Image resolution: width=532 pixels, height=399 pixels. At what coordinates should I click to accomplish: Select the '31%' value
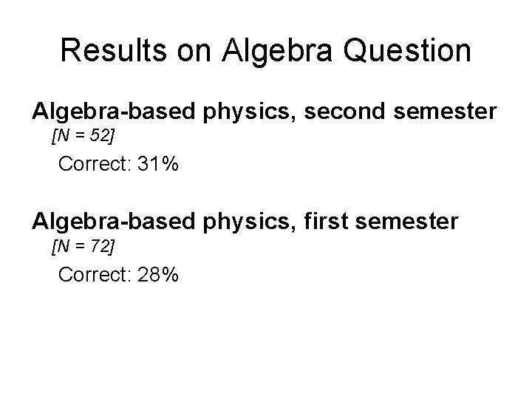click(158, 163)
